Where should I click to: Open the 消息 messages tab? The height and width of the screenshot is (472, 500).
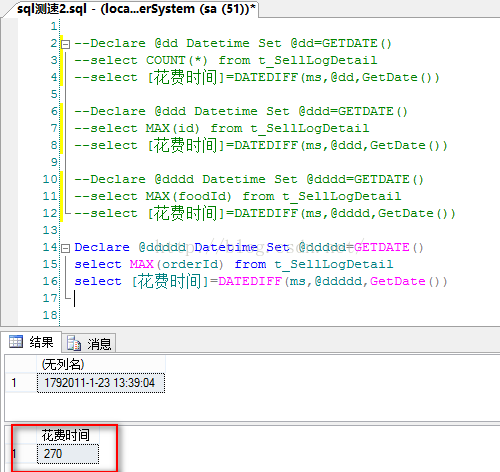tap(89, 343)
